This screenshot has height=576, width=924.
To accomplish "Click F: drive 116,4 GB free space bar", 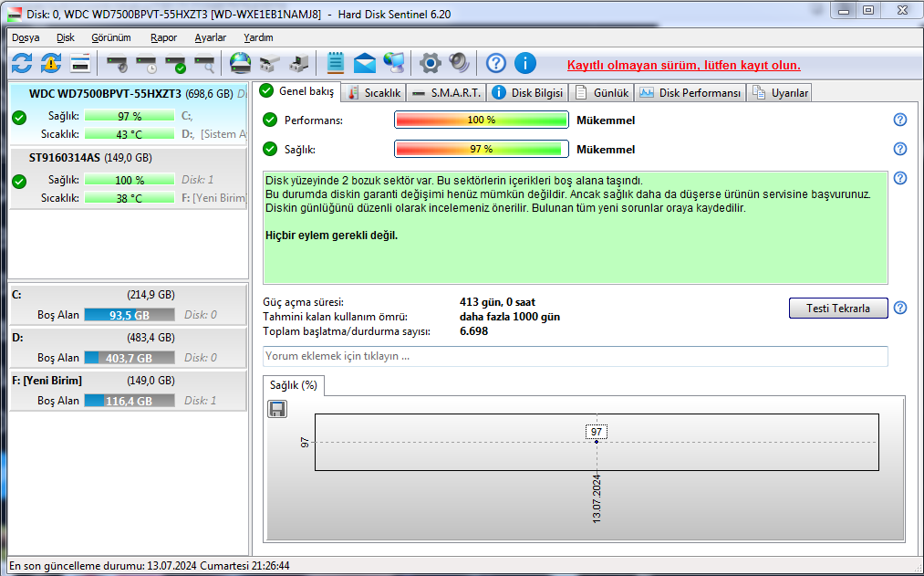I will coord(129,401).
